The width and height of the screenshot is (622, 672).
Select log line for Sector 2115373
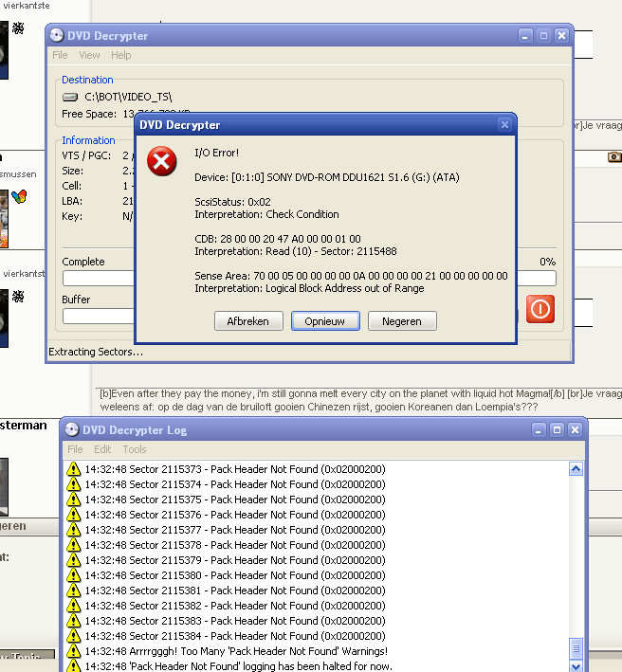[235, 469]
